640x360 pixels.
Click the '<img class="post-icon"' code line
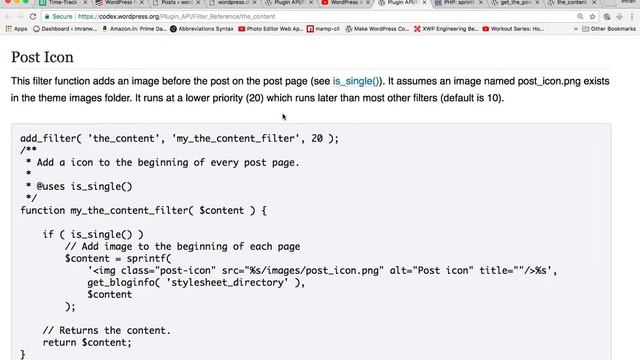coord(322,271)
